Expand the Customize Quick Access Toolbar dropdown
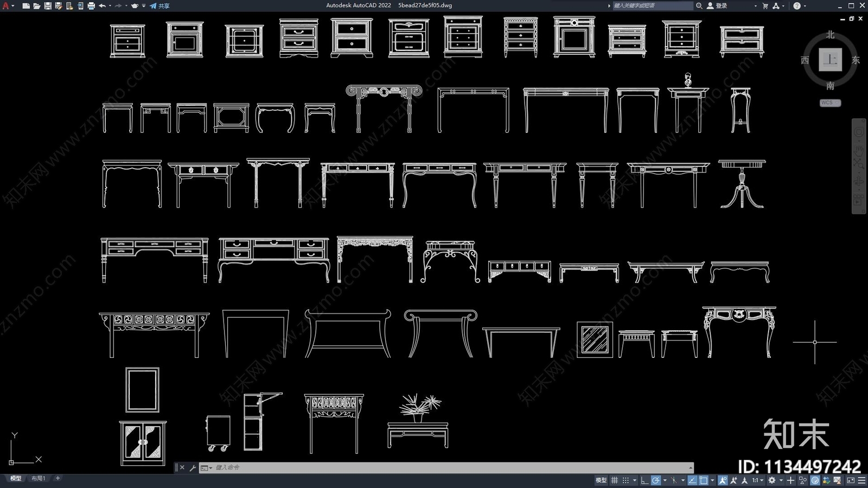Screen dimensions: 868x488 (x=144, y=5)
